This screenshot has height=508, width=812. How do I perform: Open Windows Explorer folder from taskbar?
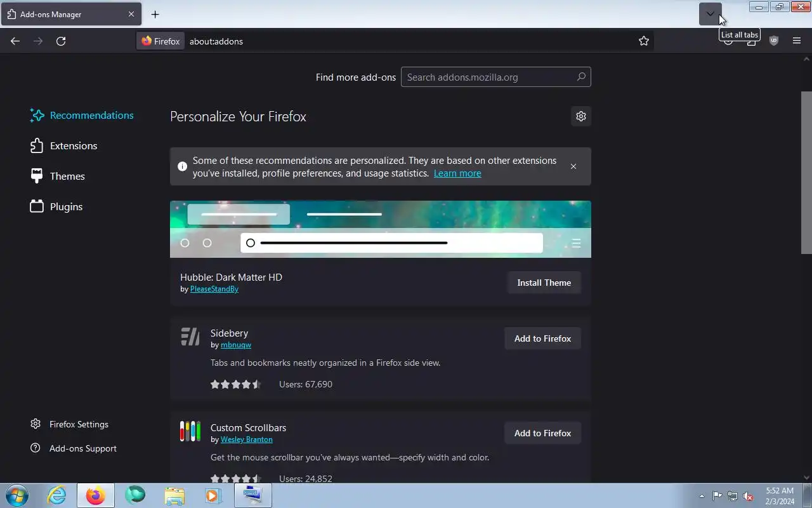[x=174, y=495]
